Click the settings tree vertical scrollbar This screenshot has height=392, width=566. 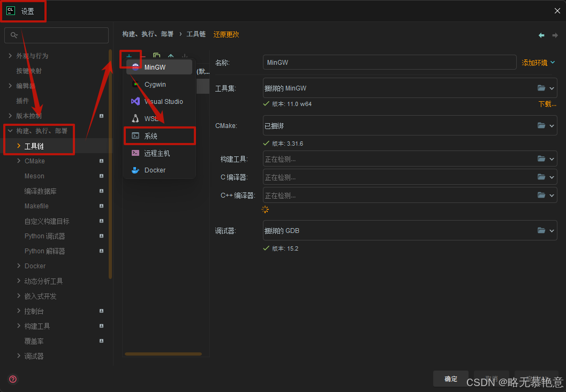[110, 164]
